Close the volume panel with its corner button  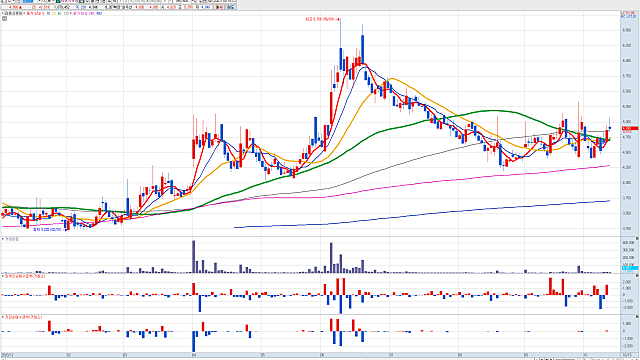point(637,238)
